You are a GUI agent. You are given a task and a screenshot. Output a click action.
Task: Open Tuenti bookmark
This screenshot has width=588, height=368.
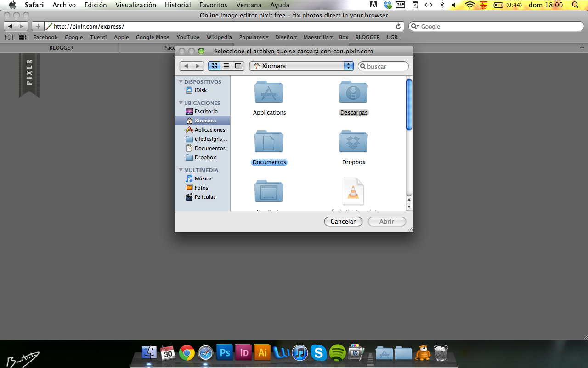[98, 37]
